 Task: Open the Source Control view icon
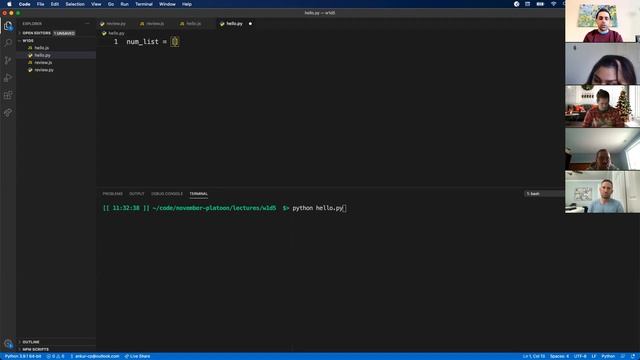coord(8,60)
